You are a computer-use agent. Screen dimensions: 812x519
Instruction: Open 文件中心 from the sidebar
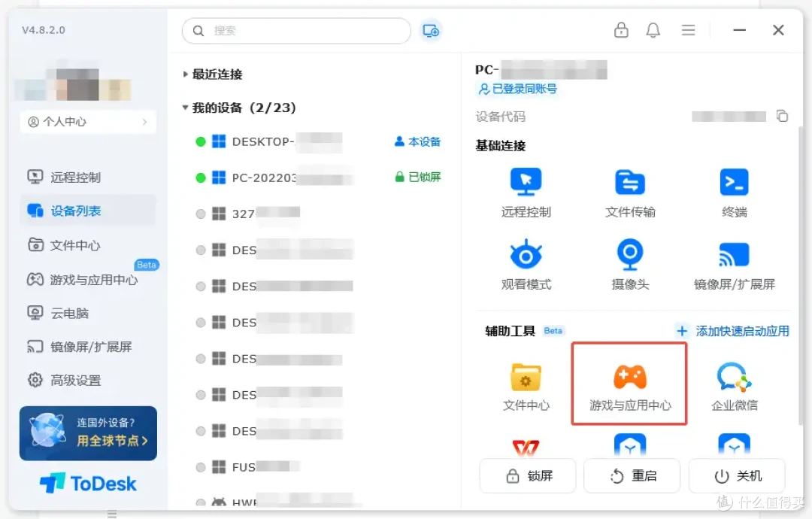[x=87, y=245]
